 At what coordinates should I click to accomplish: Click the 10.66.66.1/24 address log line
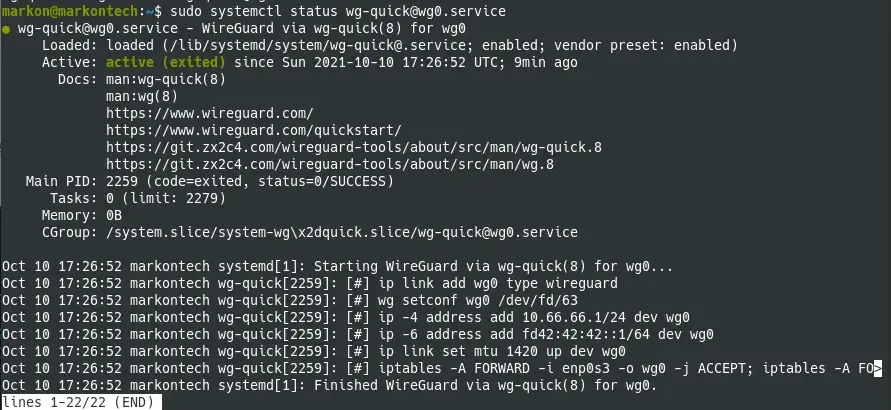345,317
